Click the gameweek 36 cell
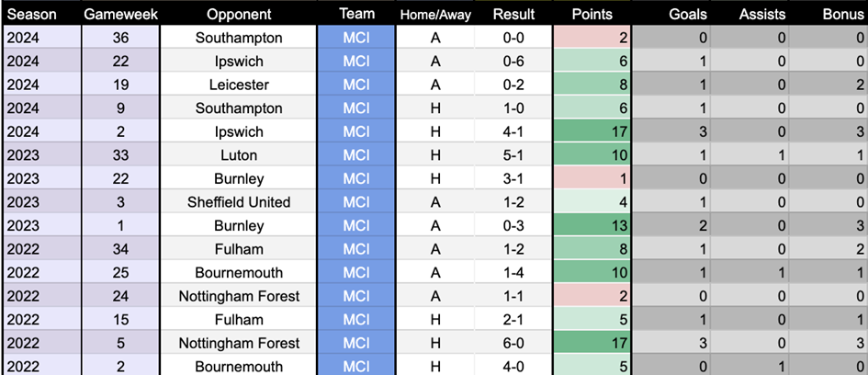The image size is (868, 375). pos(119,38)
